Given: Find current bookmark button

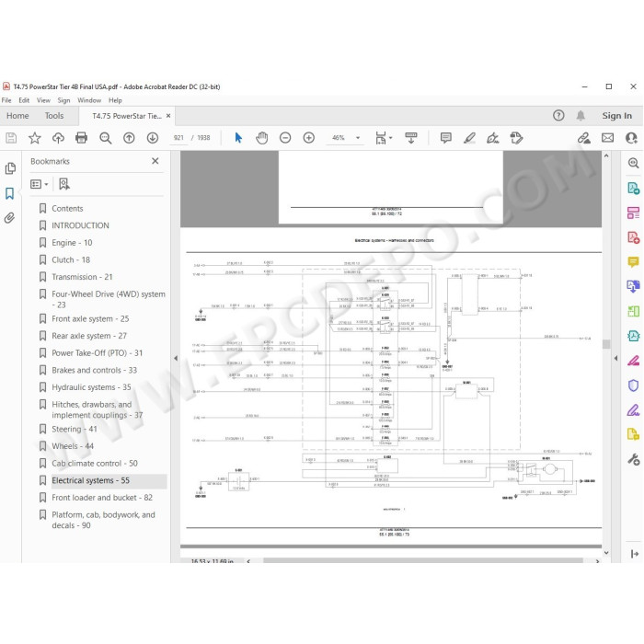Looking at the screenshot, I should pos(64,184).
